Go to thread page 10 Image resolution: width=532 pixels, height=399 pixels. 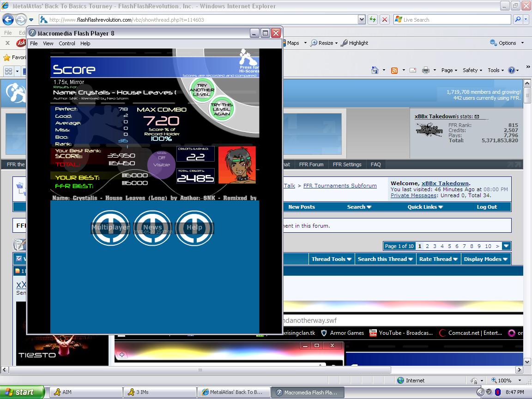(488, 246)
